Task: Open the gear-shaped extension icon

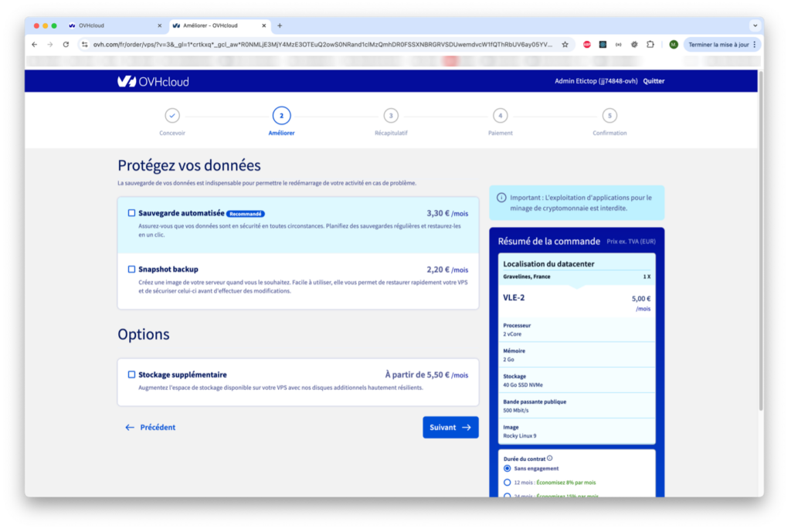Action: pyautogui.click(x=634, y=44)
